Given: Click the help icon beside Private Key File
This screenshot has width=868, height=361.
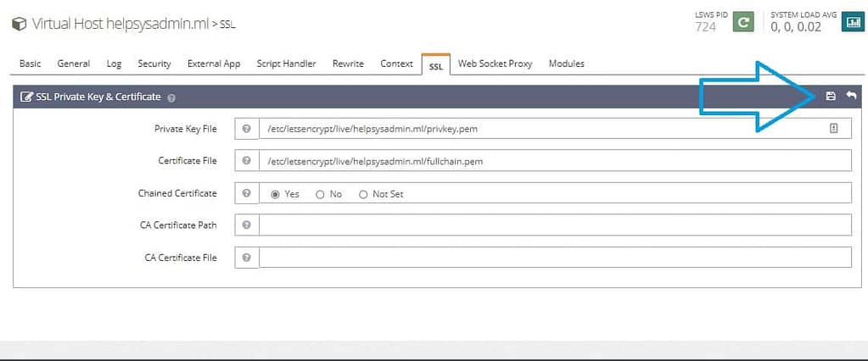Looking at the screenshot, I should point(247,129).
